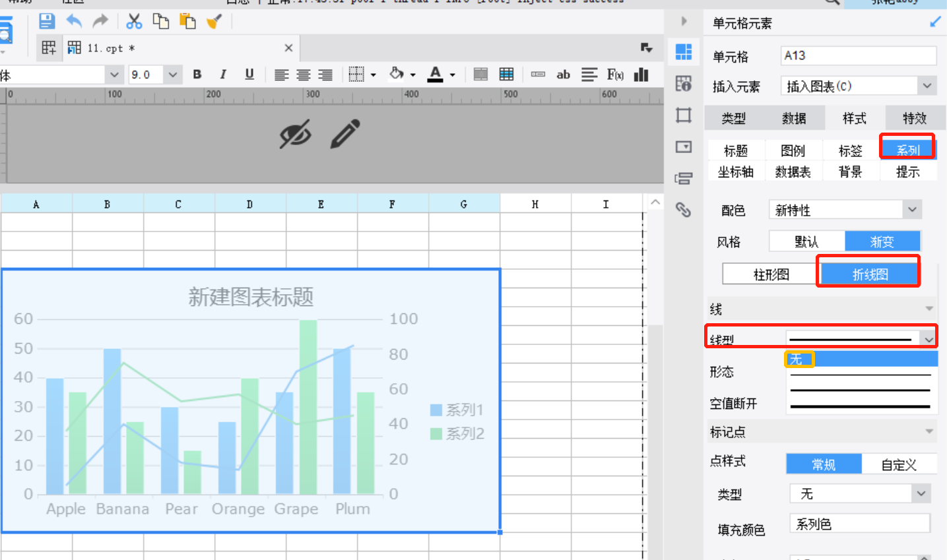The width and height of the screenshot is (947, 560).
Task: Open the 提示 style sub-tab
Action: point(908,171)
